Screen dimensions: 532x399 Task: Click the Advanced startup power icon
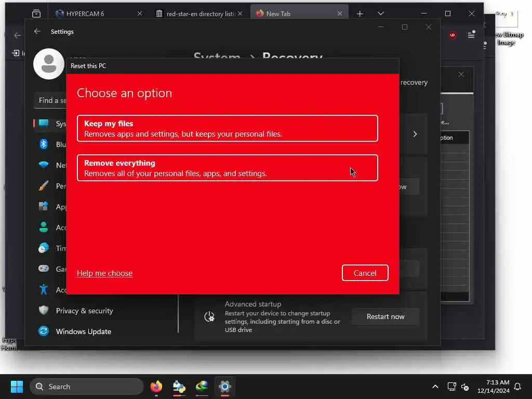pos(209,316)
